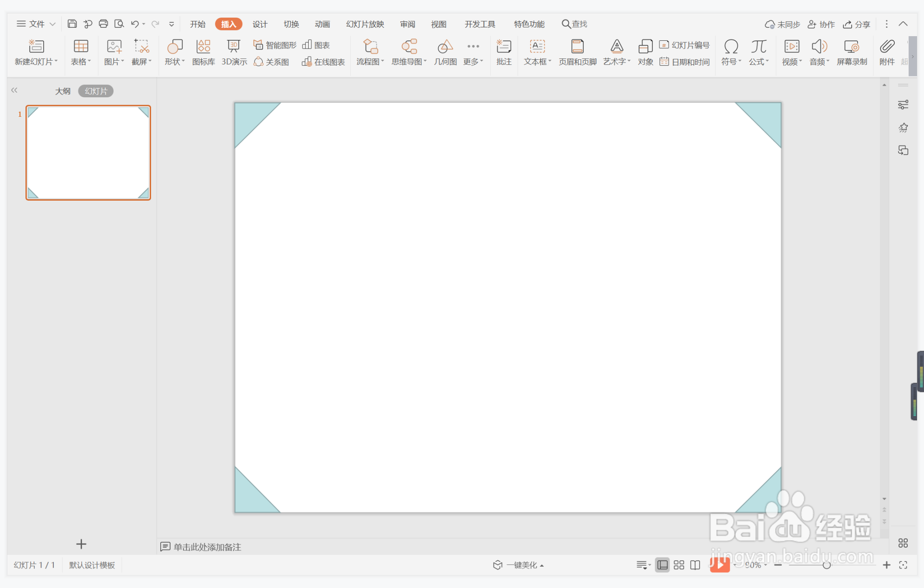Open the 开始 ribbon tab
The width and height of the screenshot is (924, 588).
click(x=197, y=24)
